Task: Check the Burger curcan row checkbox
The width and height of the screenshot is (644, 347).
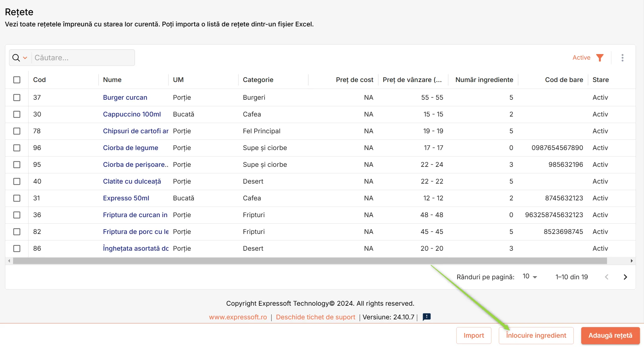Action: (x=17, y=98)
